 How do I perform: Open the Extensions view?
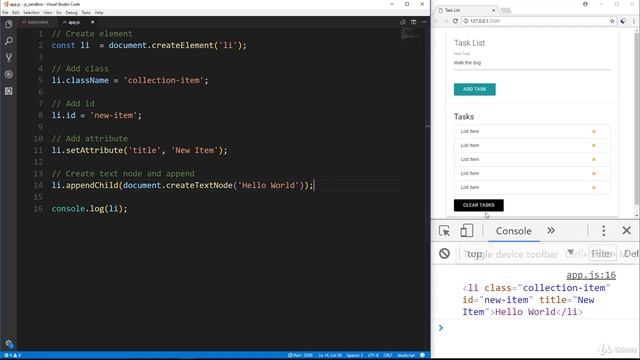tap(9, 91)
